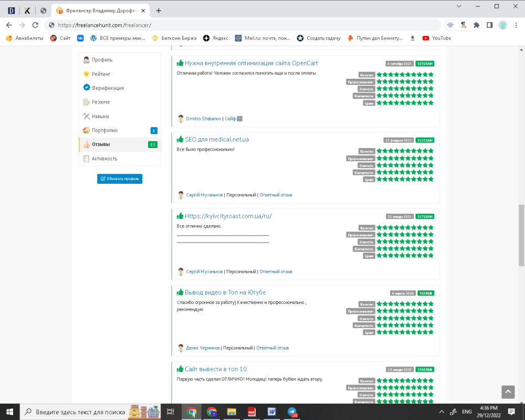Click the Навыки tools icon

point(87,116)
